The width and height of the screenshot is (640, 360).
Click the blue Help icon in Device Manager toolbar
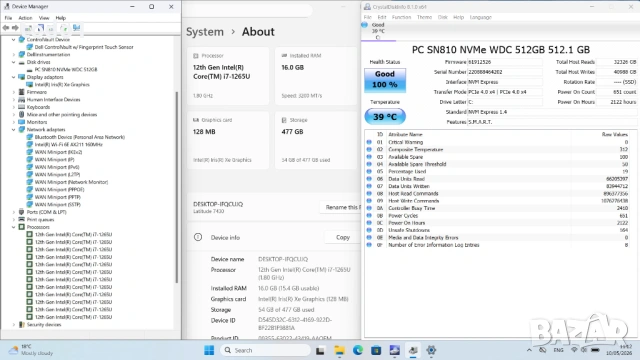[40, 28]
